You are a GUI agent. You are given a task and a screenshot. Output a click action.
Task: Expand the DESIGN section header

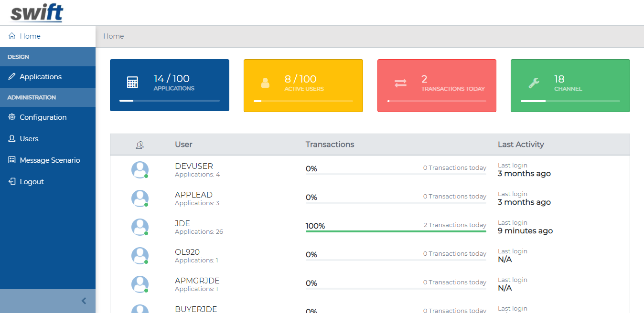tap(17, 56)
